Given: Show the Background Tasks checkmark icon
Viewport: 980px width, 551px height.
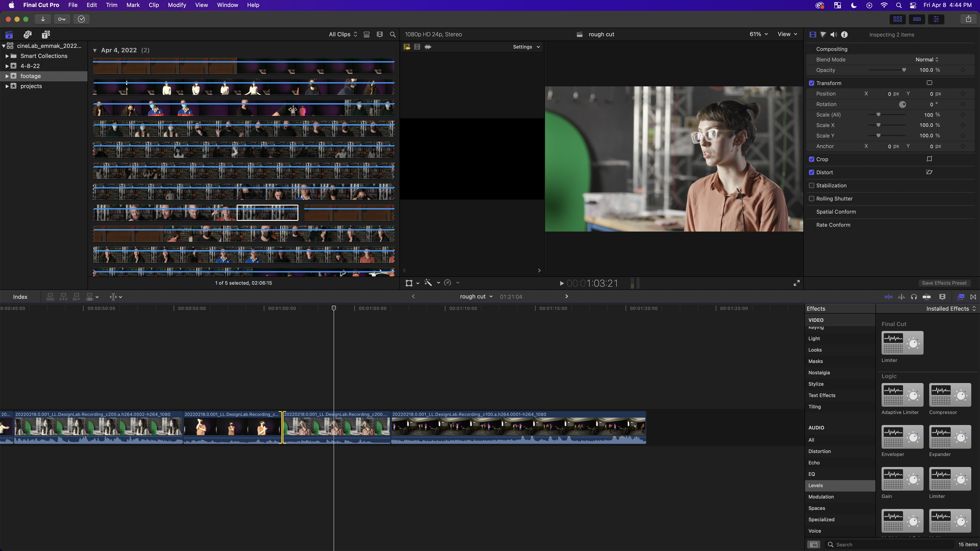Looking at the screenshot, I should [x=81, y=19].
